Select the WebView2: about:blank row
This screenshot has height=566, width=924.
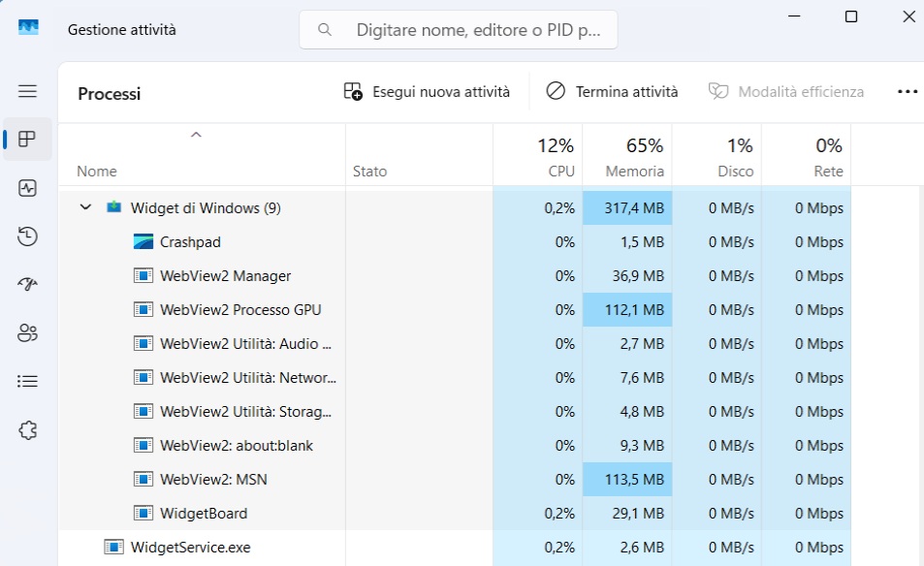point(455,446)
